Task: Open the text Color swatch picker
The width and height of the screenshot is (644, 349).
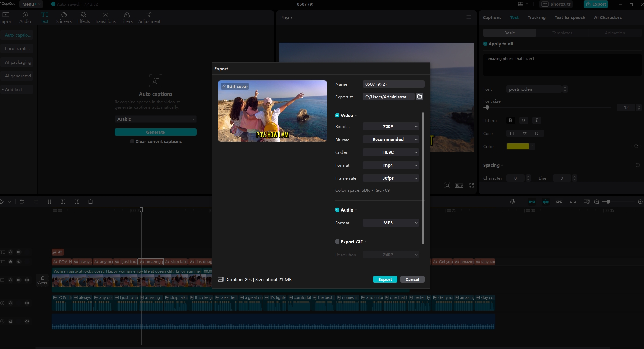Action: (518, 146)
